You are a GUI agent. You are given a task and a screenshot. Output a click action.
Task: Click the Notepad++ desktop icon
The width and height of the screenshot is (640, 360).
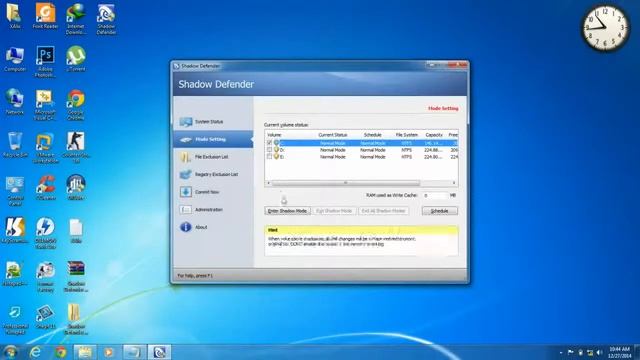click(x=15, y=273)
